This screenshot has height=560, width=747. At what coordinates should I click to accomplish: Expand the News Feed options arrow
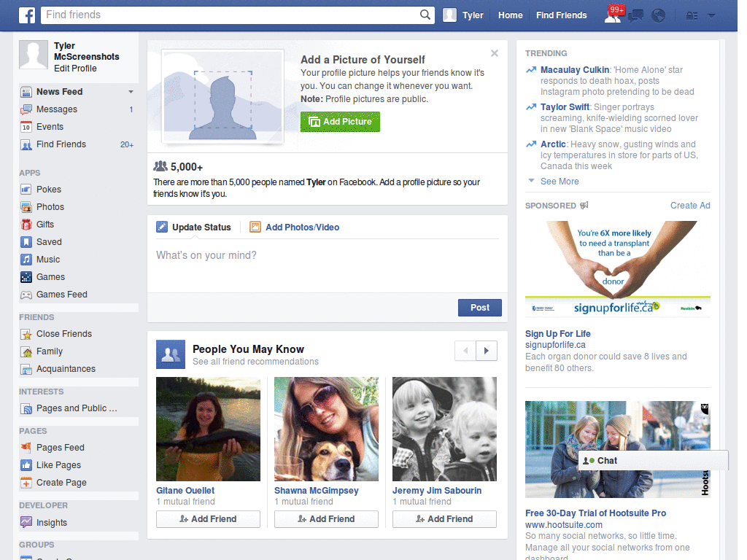tap(131, 92)
